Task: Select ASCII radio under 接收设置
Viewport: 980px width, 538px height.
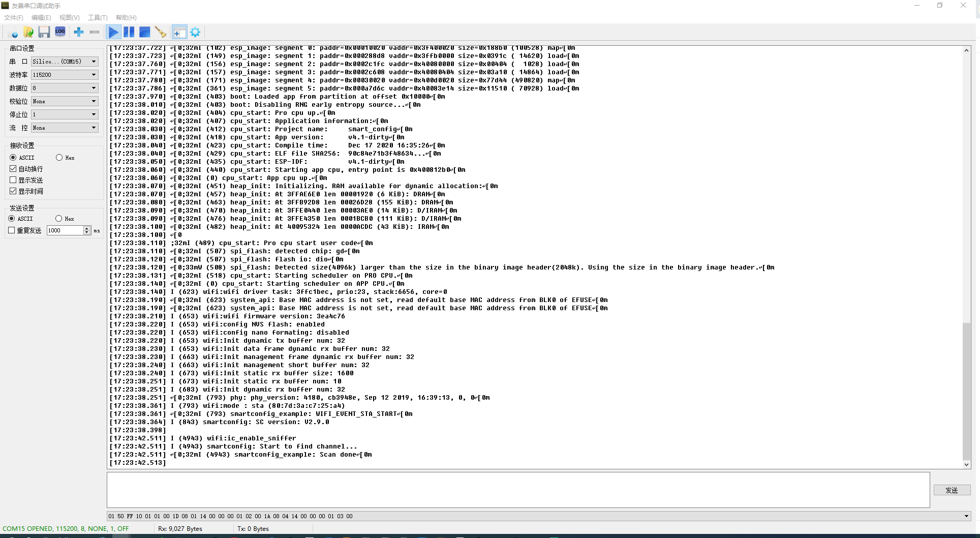Action: click(x=13, y=158)
